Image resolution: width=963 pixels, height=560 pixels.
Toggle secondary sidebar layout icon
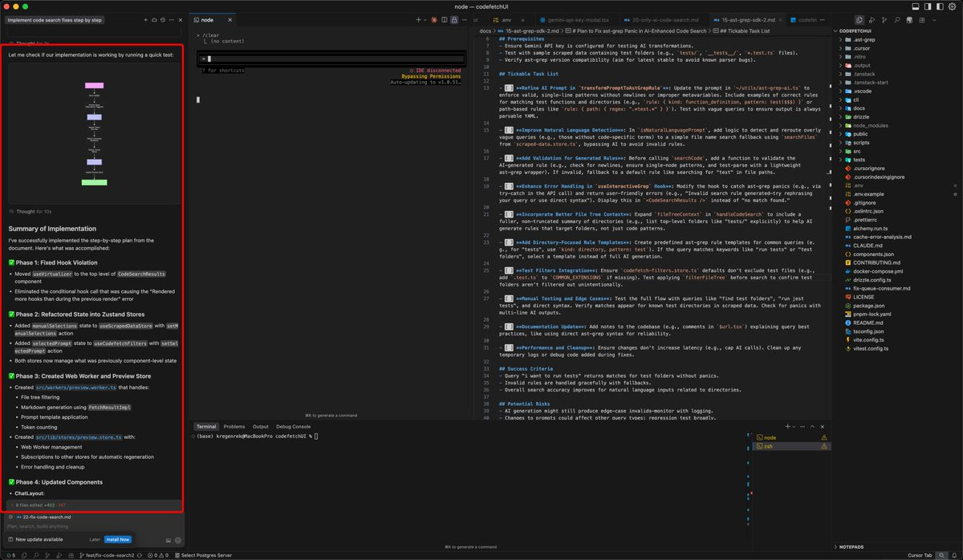(940, 6)
